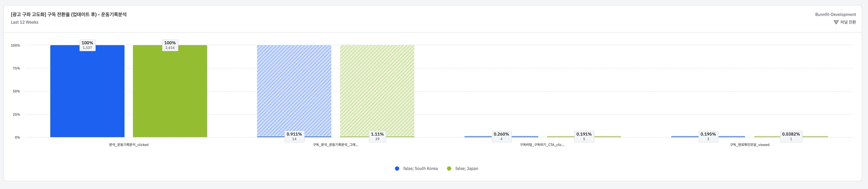Viewport: 868px width, 189px height.
Task: Click the '퍼널 전환' chart type label
Action: tap(848, 22)
